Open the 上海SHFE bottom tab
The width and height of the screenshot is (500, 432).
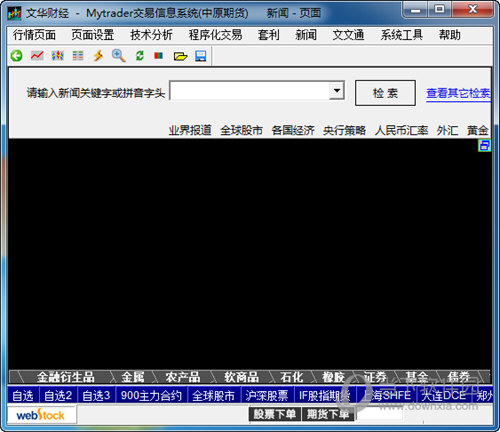coord(387,396)
